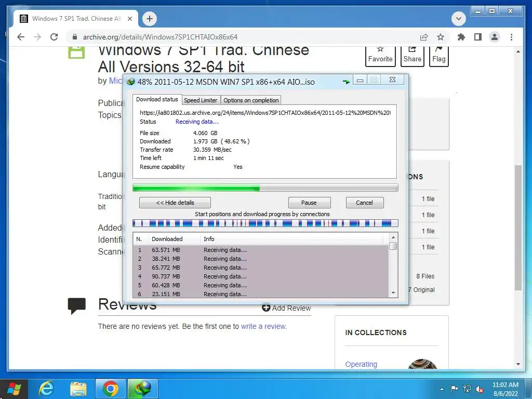Click the write a review link
This screenshot has height=399, width=532.
[x=263, y=326]
